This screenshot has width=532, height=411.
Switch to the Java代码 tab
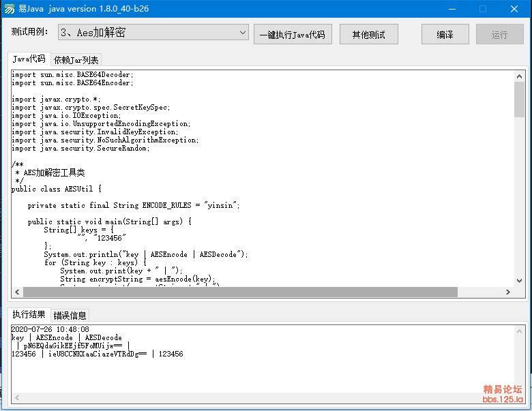pos(29,59)
